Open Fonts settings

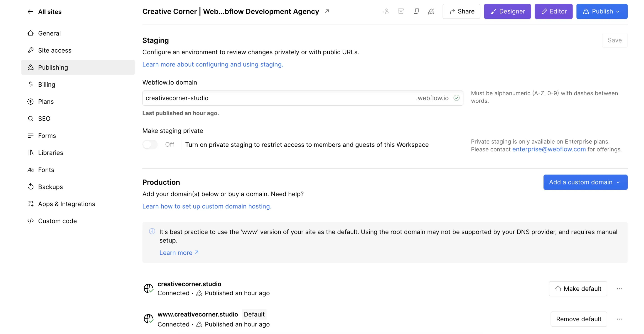tap(78, 169)
